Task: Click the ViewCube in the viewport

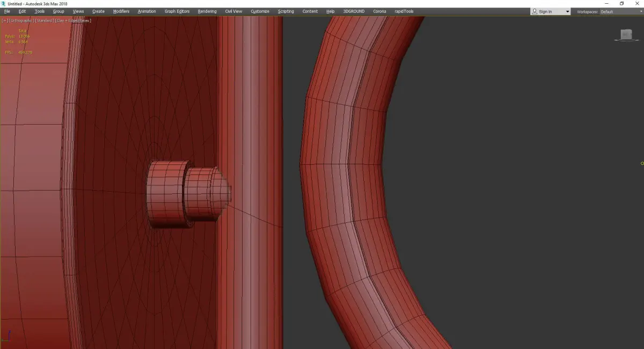Action: pyautogui.click(x=625, y=35)
